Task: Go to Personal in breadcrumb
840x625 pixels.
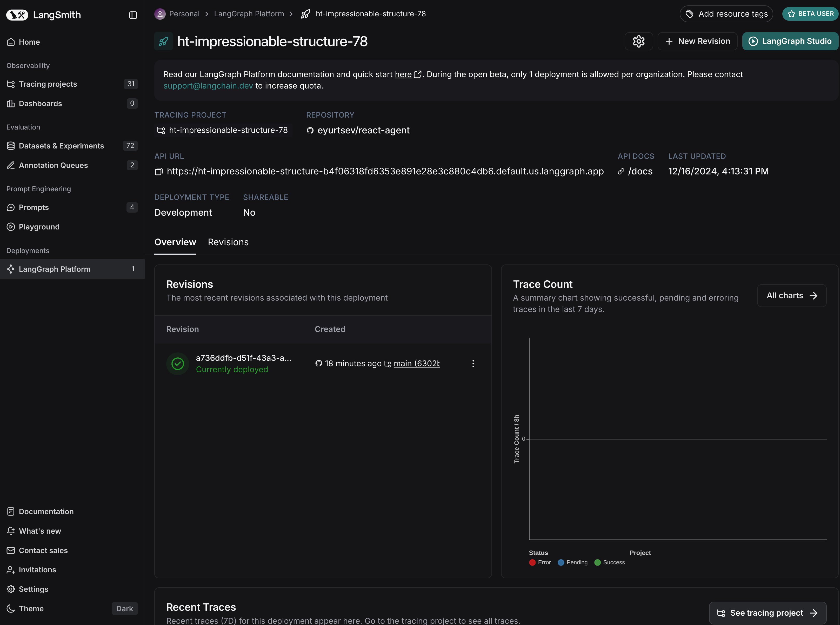Action: pyautogui.click(x=184, y=14)
